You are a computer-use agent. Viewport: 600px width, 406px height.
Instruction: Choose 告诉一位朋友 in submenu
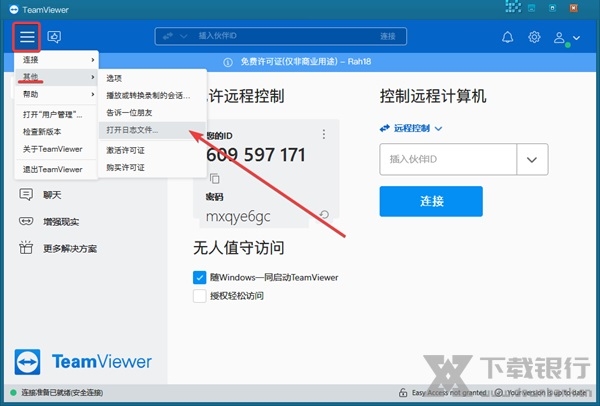click(152, 113)
